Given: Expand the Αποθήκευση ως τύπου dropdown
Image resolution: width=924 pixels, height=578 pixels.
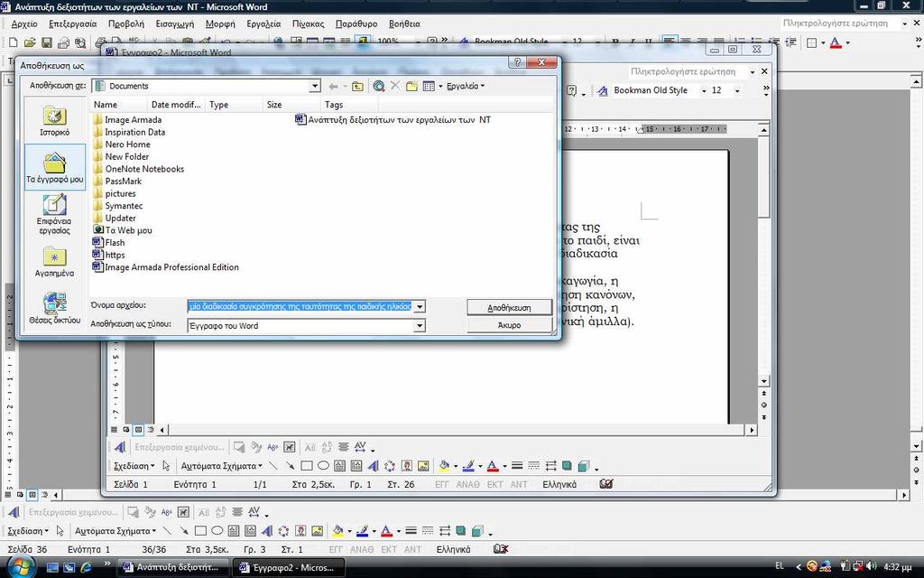Looking at the screenshot, I should pyautogui.click(x=419, y=325).
